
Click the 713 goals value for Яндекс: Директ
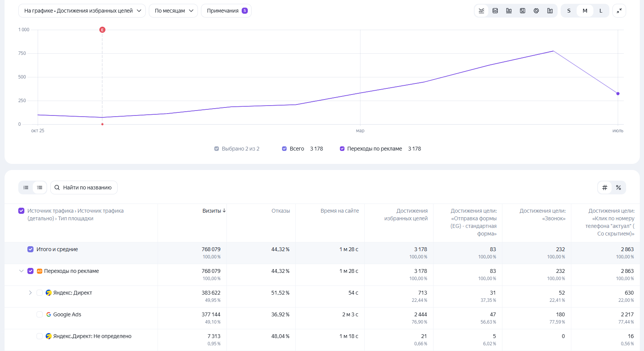(422, 293)
